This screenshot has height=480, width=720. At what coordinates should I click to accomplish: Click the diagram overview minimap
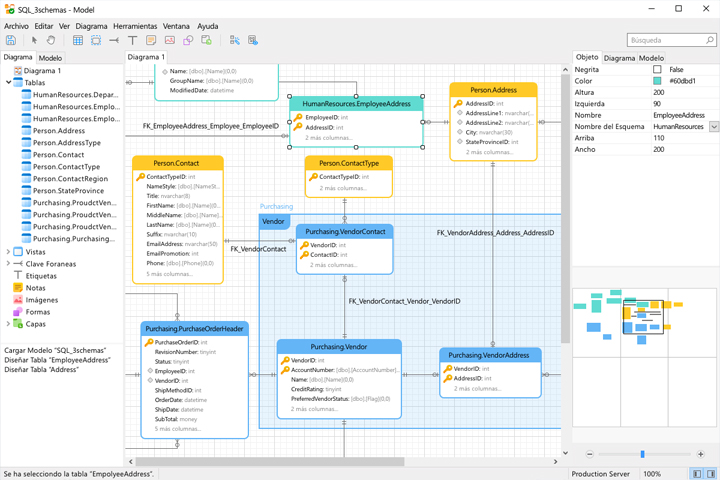coord(644,356)
